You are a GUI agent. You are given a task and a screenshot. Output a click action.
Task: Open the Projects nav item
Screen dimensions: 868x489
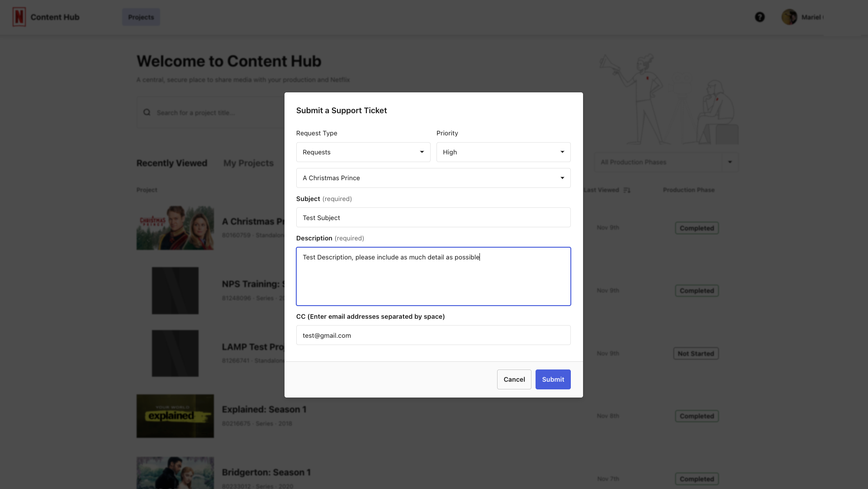pyautogui.click(x=141, y=17)
